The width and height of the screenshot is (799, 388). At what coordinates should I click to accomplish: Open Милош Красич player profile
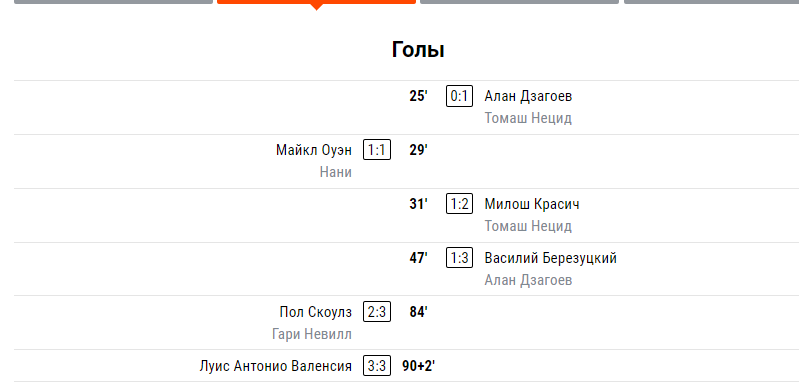(x=531, y=204)
